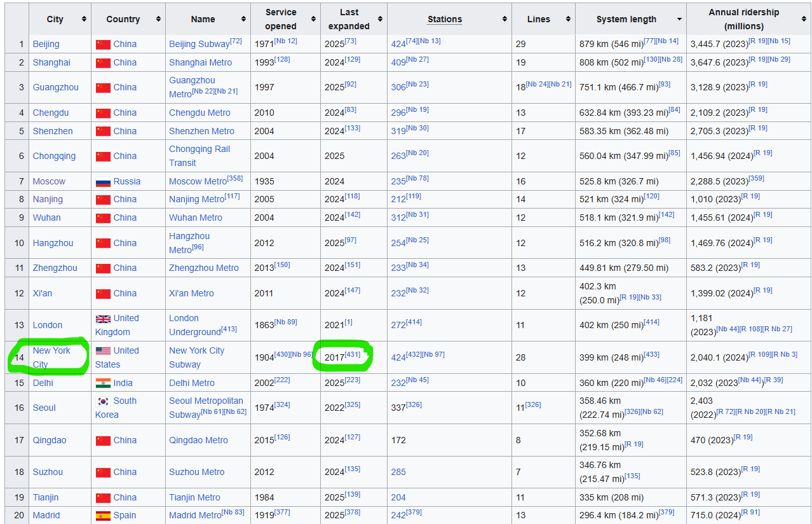Open the Shanghai Metro link
Screen dimensions: 812x524
pyautogui.click(x=200, y=62)
